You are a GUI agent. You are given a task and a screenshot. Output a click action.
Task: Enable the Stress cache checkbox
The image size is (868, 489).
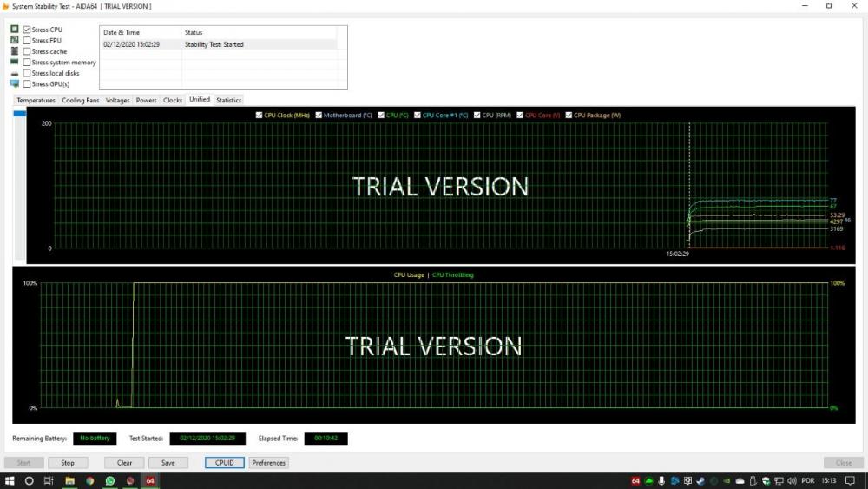point(27,51)
